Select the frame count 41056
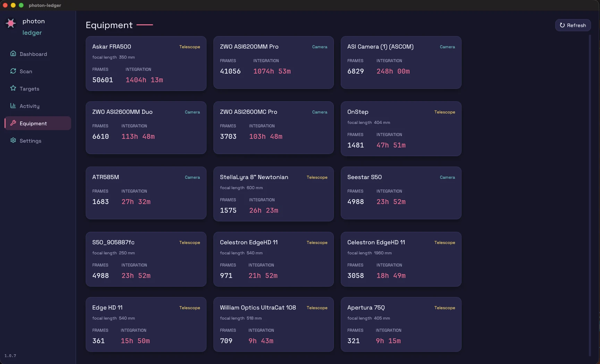The width and height of the screenshot is (600, 364). point(230,71)
